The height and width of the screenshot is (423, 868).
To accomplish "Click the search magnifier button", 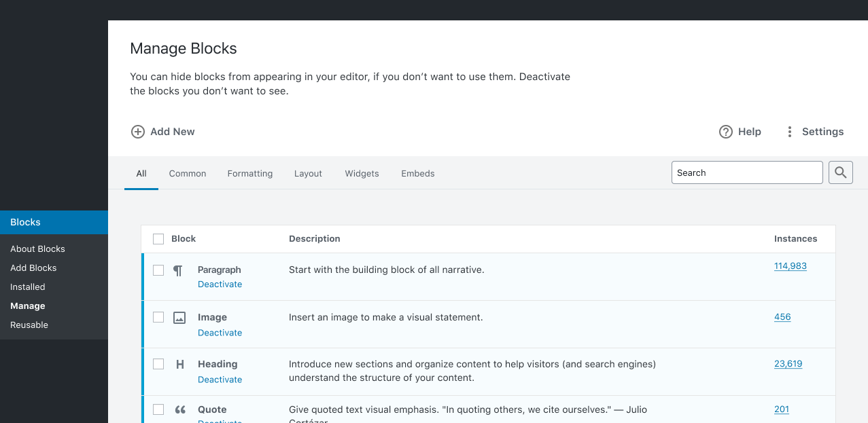I will coord(840,172).
